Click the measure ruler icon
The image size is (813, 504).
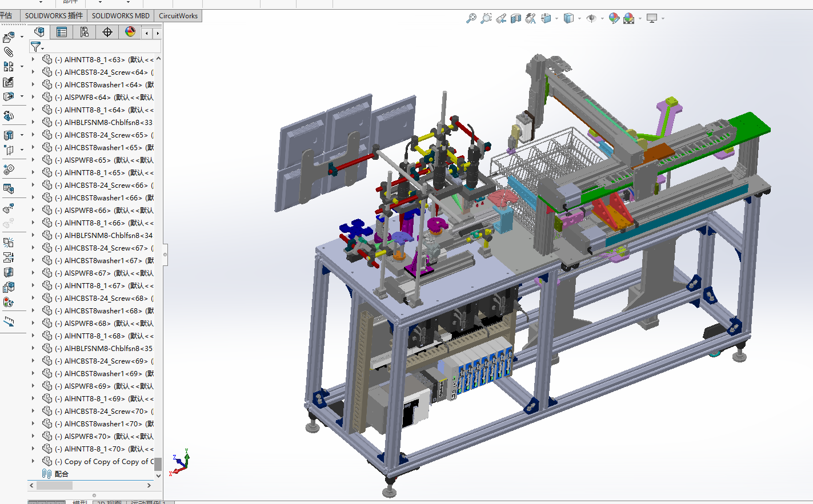[9, 321]
